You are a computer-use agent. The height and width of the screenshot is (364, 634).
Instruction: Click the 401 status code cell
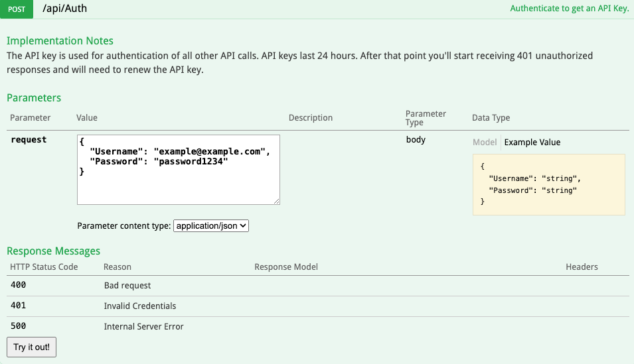(x=18, y=306)
